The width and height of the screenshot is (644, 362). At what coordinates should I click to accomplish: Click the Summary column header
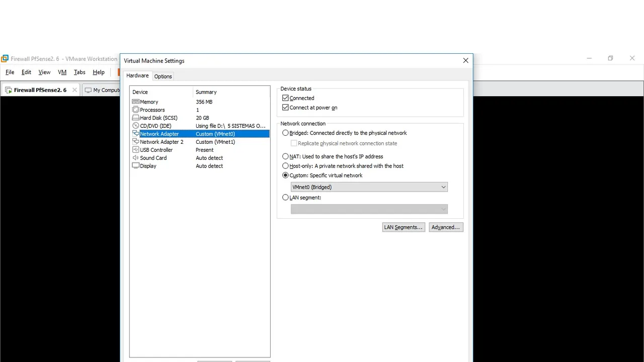click(231, 92)
